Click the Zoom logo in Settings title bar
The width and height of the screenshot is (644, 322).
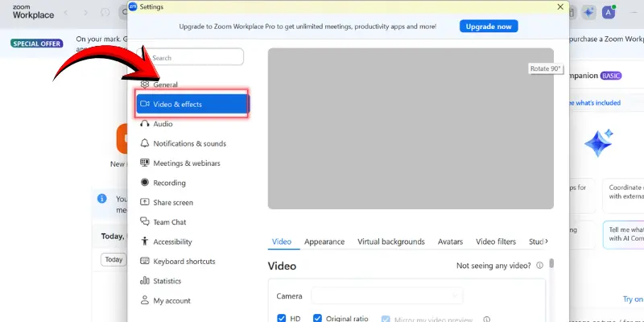[x=133, y=6]
